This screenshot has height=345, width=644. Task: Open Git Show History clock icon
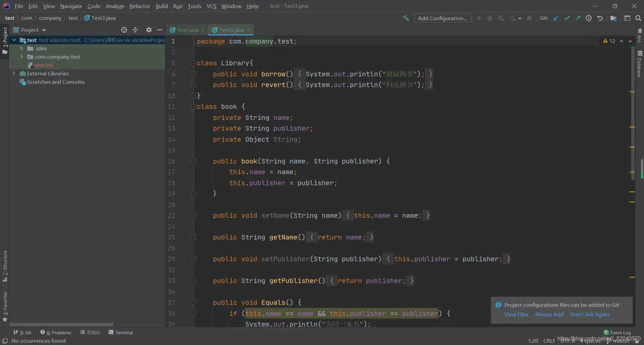coord(589,18)
